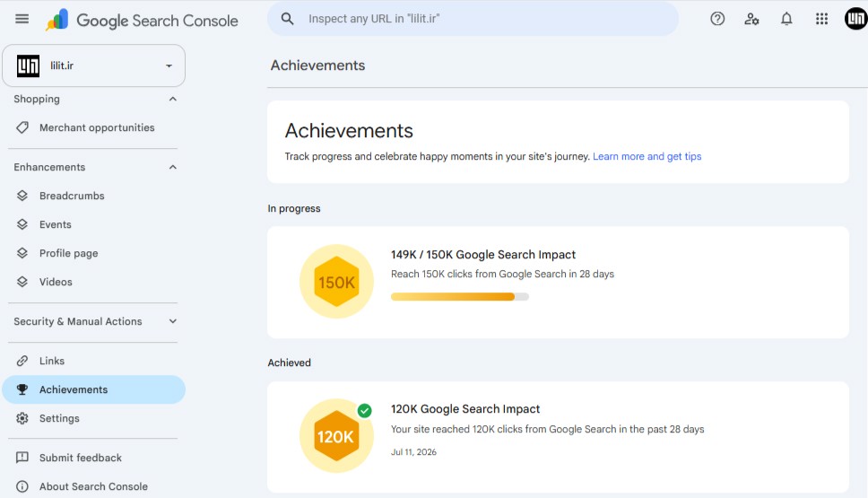
Task: Click the In progress heading
Action: 294,209
